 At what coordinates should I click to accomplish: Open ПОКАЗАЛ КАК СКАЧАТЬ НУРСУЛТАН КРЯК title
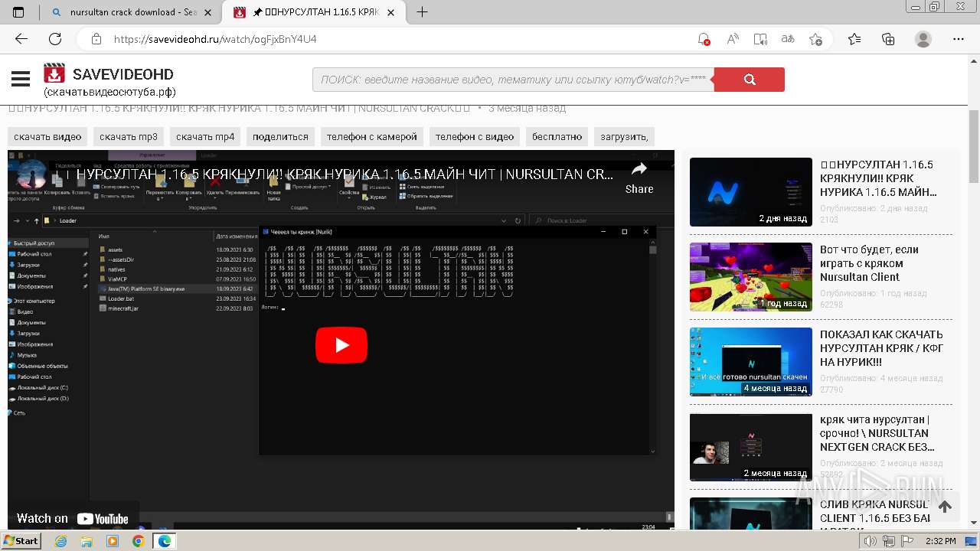click(x=881, y=348)
